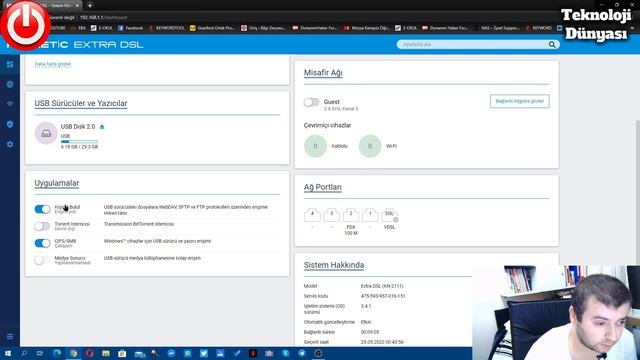Open the shield security sidebar icon
This screenshot has height=360, width=640.
click(10, 124)
